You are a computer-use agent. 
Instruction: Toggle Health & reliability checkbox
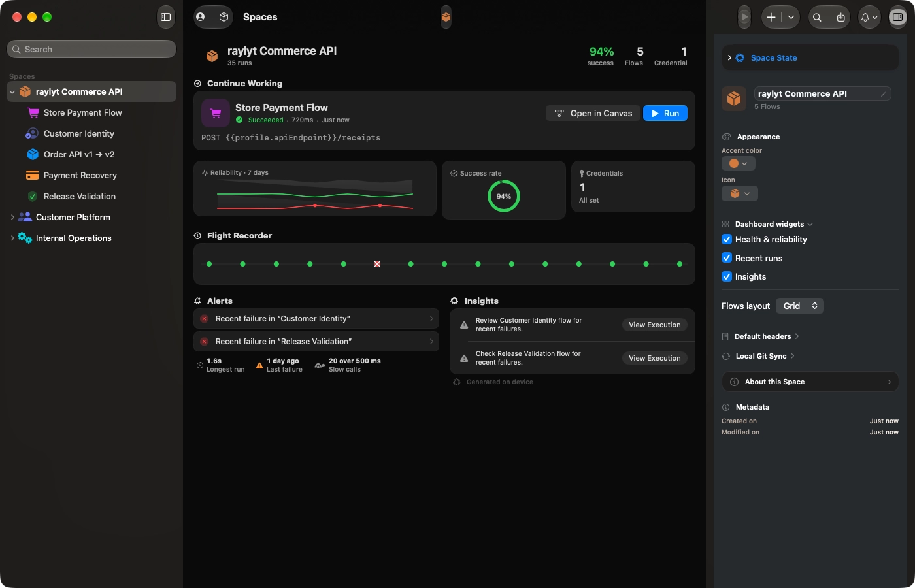click(727, 239)
